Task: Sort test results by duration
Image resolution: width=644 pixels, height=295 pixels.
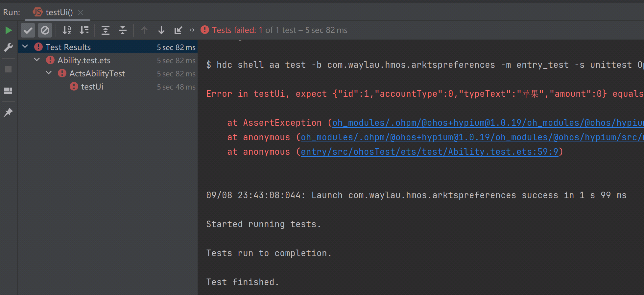Action: [x=84, y=31]
